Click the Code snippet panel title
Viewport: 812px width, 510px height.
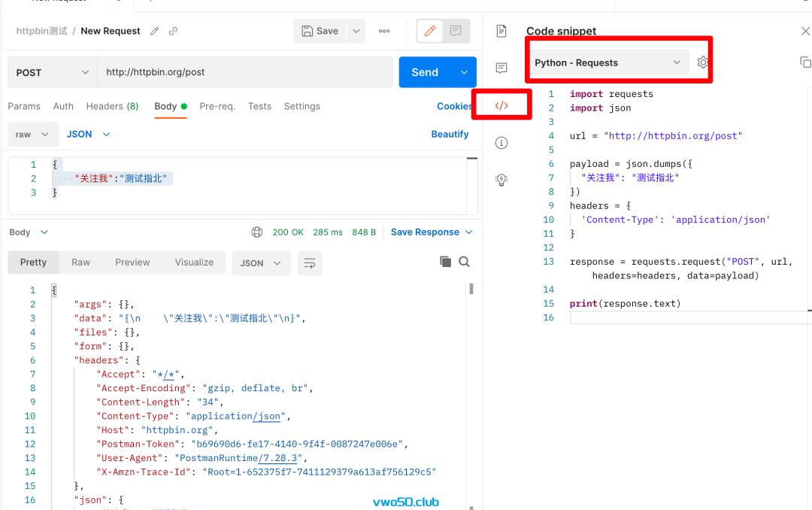(562, 31)
